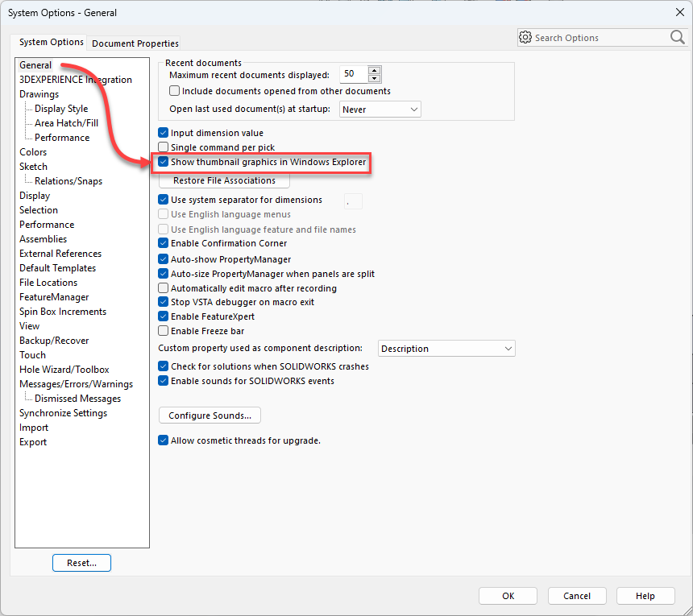Image resolution: width=693 pixels, height=616 pixels.
Task: Toggle Enable Freeze bar checkbox
Action: pyautogui.click(x=164, y=331)
